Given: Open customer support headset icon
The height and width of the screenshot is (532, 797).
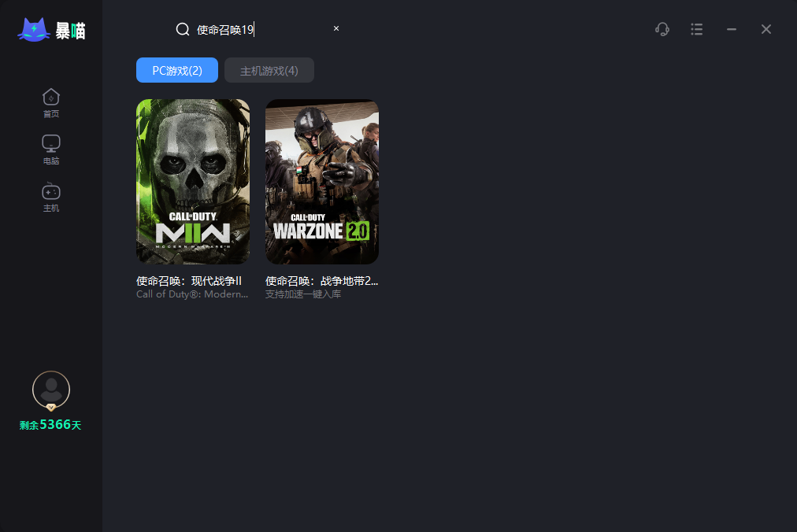Looking at the screenshot, I should click(x=662, y=29).
